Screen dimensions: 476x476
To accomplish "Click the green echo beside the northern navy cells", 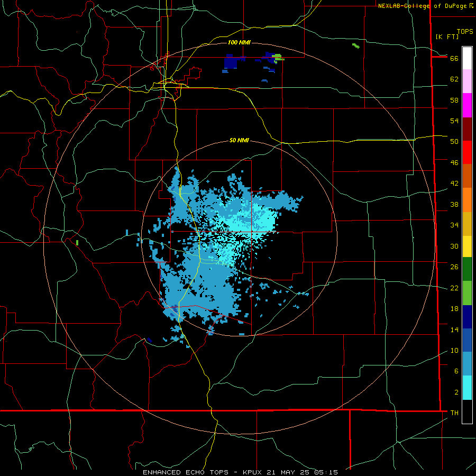I will click(278, 58).
